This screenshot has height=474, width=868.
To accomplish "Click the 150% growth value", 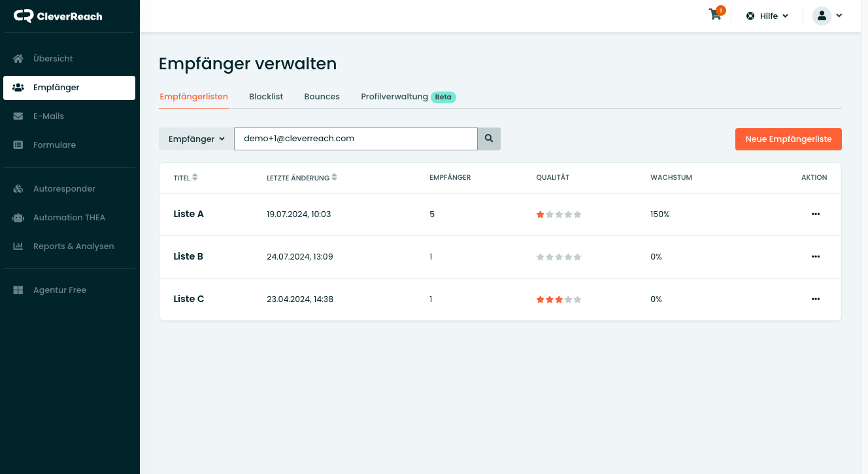I will coord(659,214).
